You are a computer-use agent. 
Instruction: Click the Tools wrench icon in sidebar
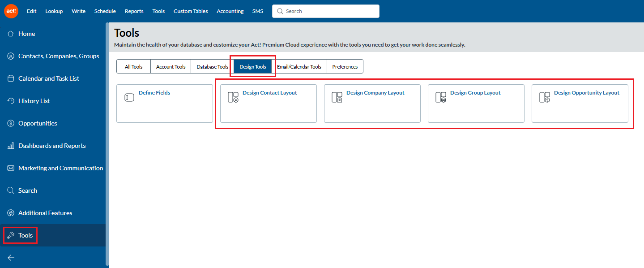(x=11, y=235)
